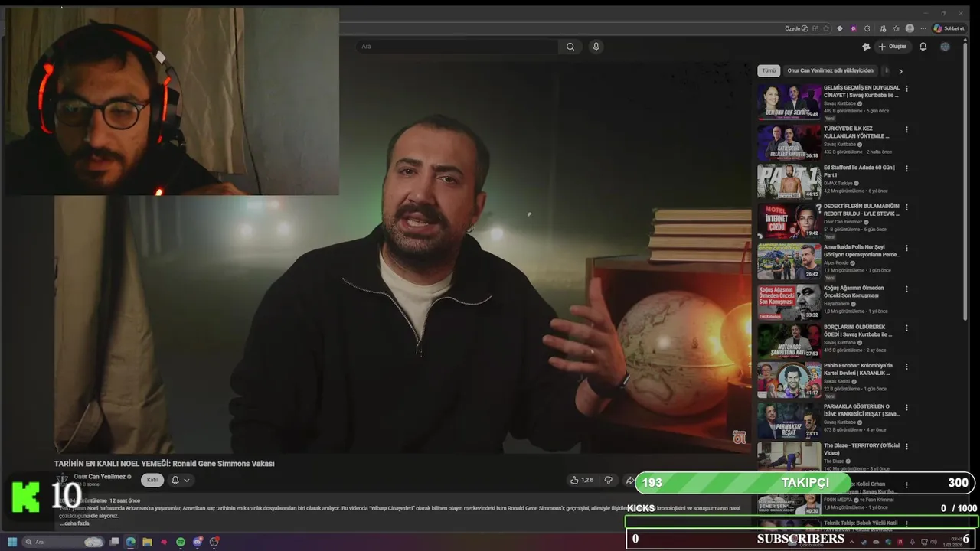Click Alper Rende channel name
The width and height of the screenshot is (980, 551).
click(x=837, y=263)
